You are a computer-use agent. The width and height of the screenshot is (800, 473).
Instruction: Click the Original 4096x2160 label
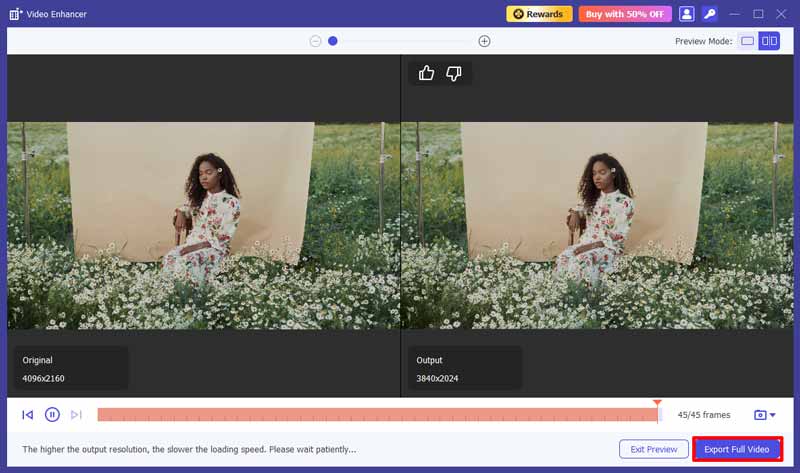coord(71,369)
